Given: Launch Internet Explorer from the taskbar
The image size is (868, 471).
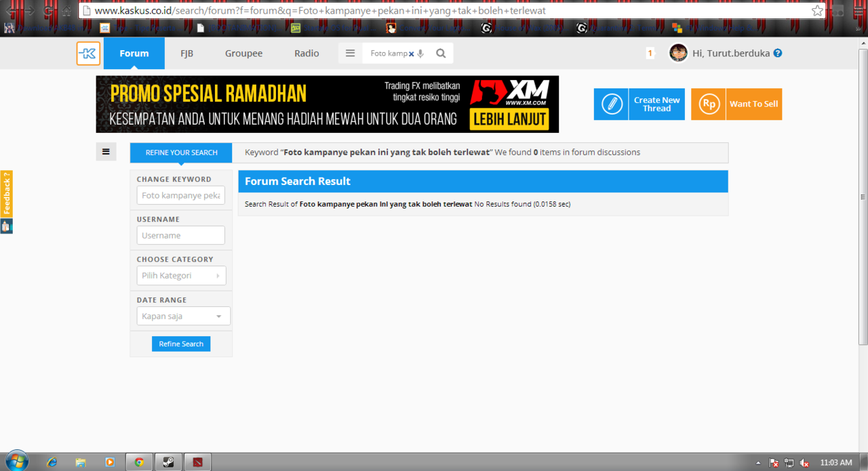Looking at the screenshot, I should click(52, 462).
